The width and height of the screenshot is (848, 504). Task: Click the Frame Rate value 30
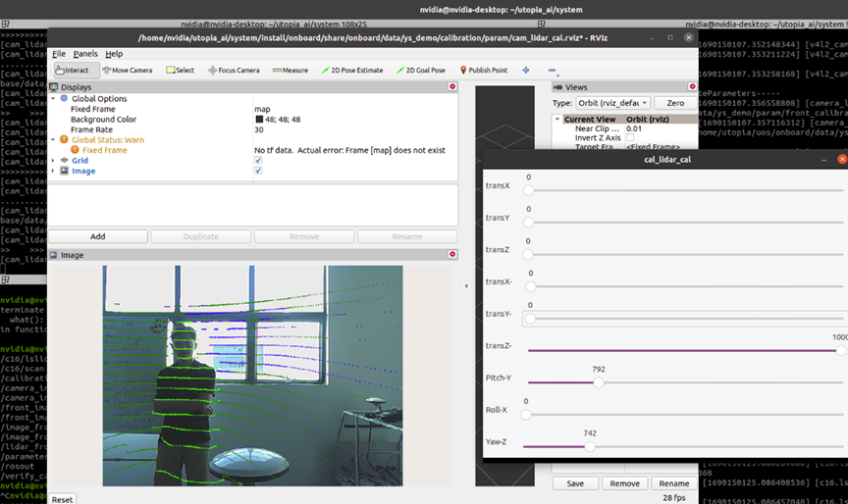pyautogui.click(x=259, y=129)
